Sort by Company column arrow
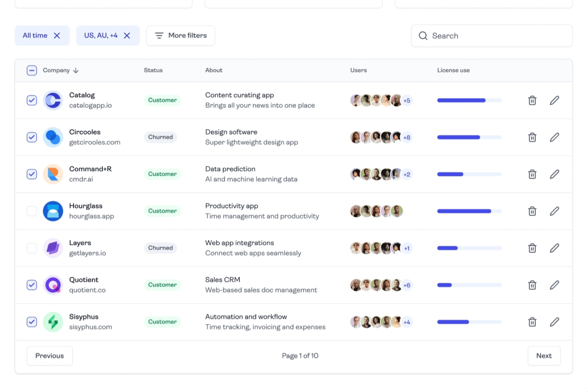 pos(76,70)
